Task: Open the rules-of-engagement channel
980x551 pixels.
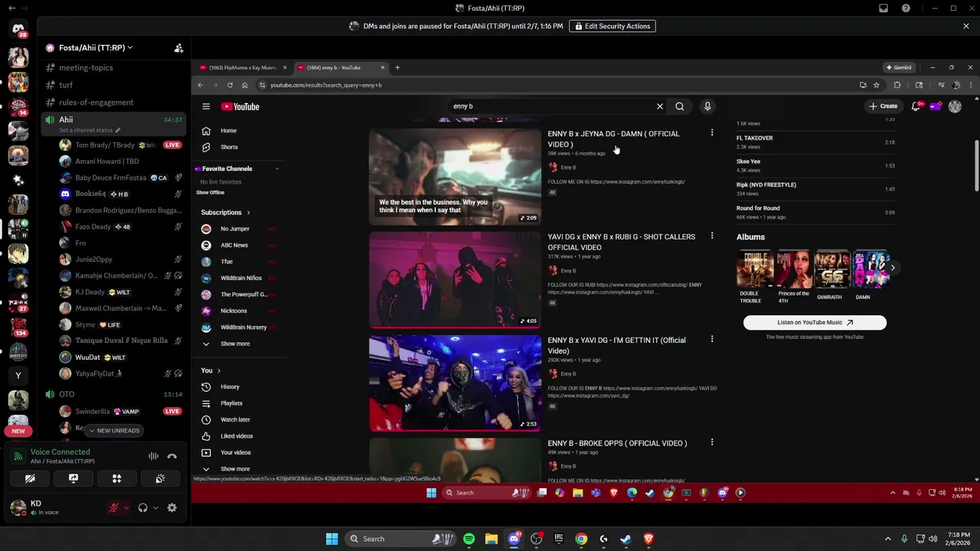Action: [x=96, y=103]
